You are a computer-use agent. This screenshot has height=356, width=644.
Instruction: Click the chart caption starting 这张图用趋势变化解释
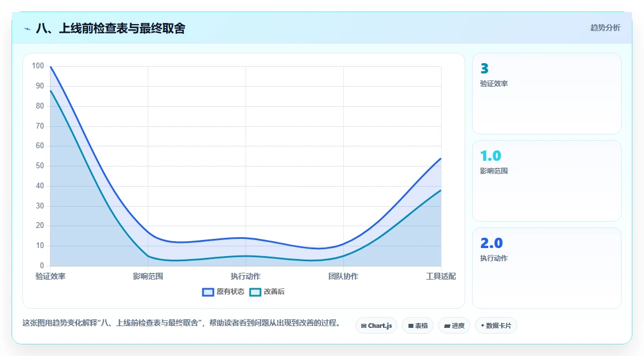(182, 323)
